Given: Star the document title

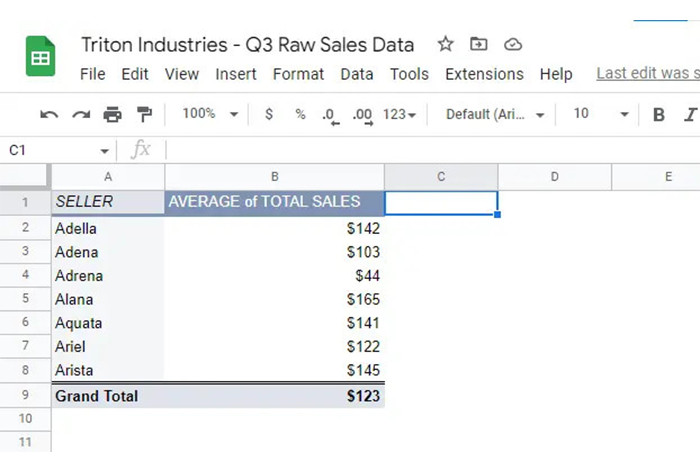Looking at the screenshot, I should pos(446,44).
